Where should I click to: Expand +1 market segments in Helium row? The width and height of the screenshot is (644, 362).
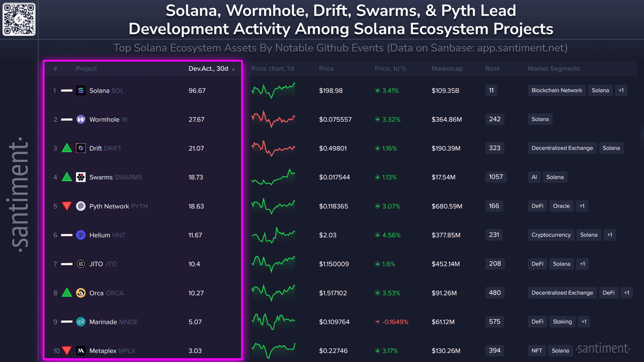(609, 235)
